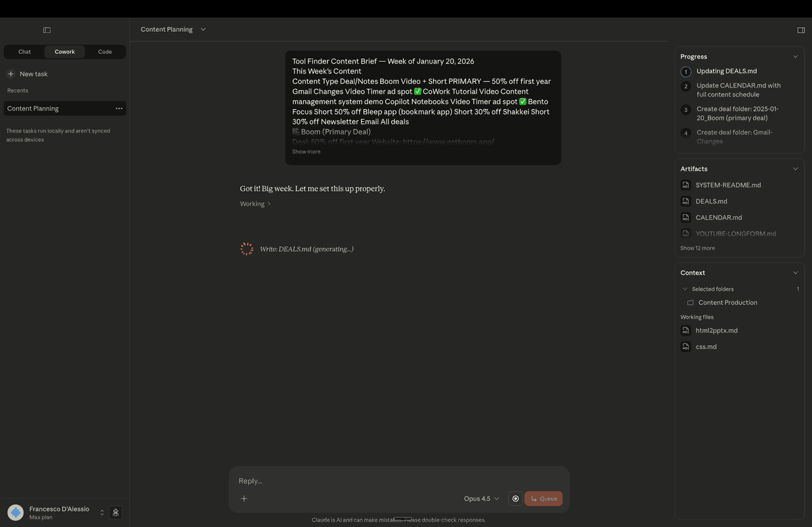The image size is (812, 527).
Task: Click Content Production folder name
Action: click(x=727, y=302)
